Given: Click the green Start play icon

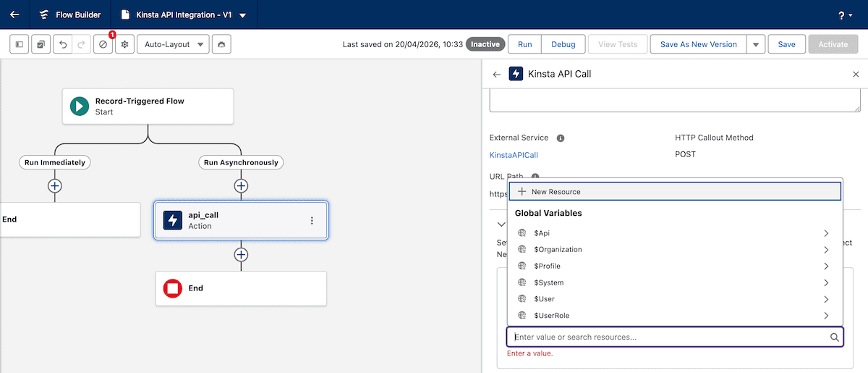Looking at the screenshot, I should point(80,106).
